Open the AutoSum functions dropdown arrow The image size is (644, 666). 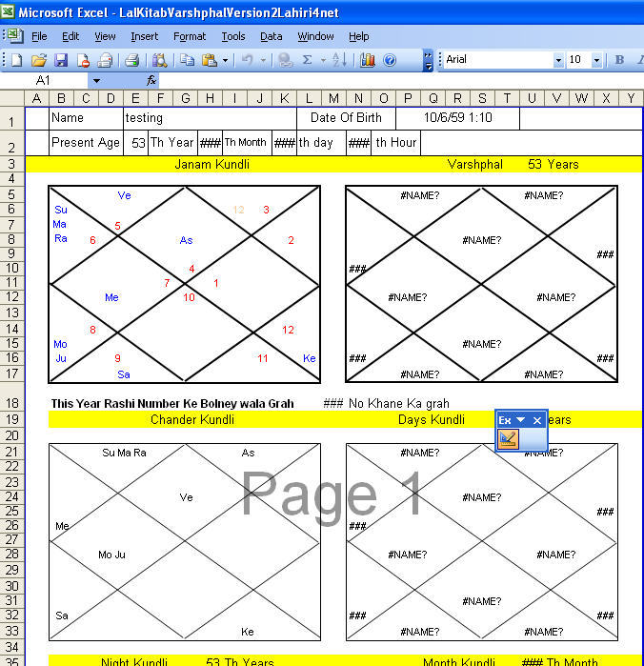tap(323, 60)
